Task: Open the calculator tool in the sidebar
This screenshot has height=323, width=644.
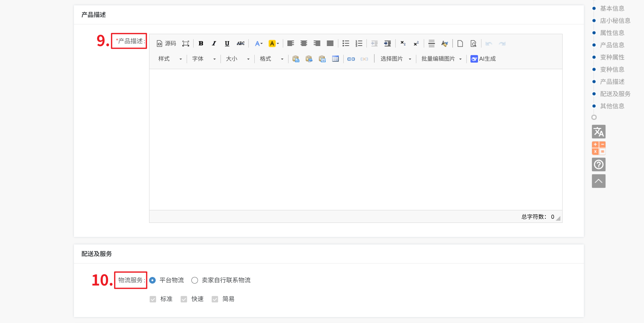Action: pos(598,148)
